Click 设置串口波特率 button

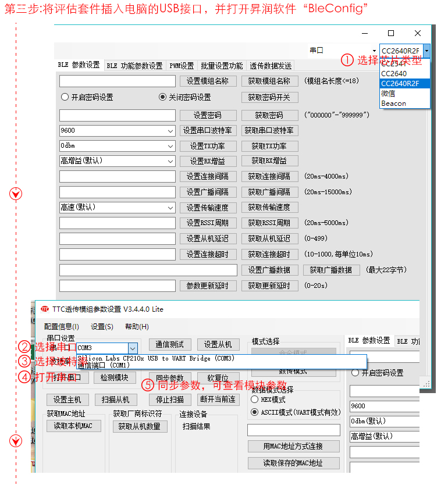pyautogui.click(x=208, y=130)
